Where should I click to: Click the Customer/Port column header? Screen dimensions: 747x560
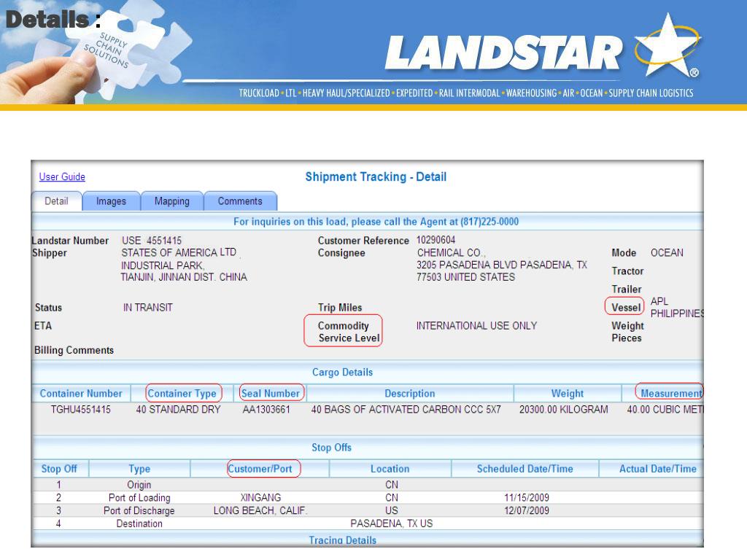click(260, 469)
